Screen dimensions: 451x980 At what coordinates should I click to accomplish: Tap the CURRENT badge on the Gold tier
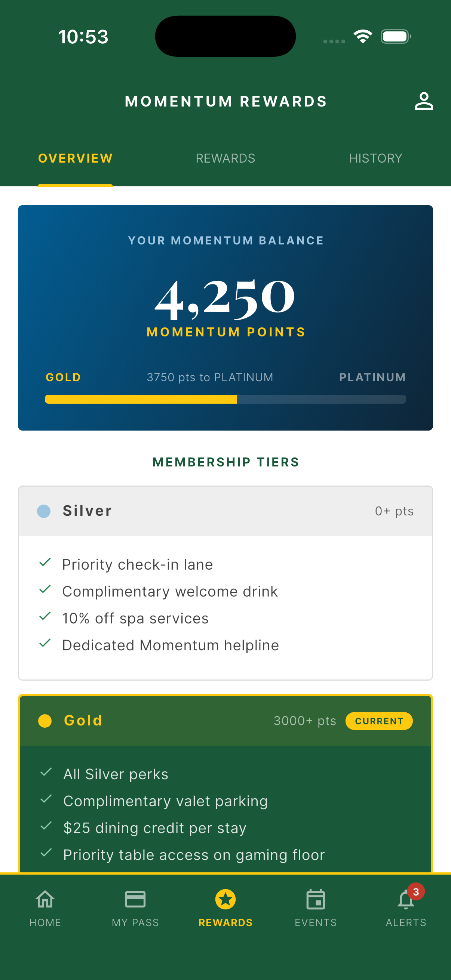[379, 720]
